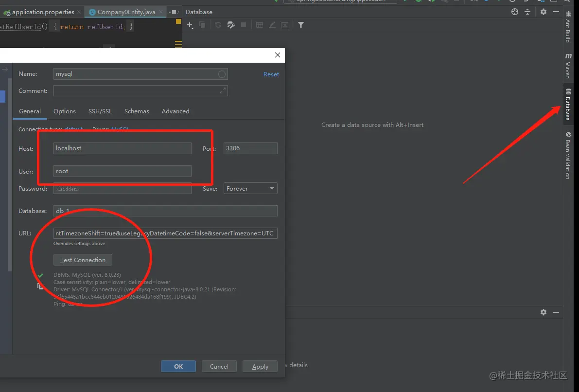
Task: Open the hidden editor tabs list dropdown
Action: [x=174, y=12]
